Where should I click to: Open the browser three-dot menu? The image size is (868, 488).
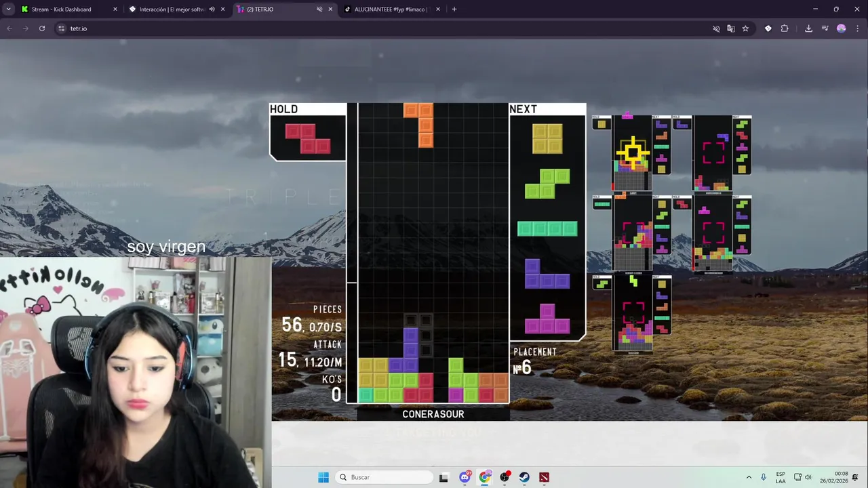[x=858, y=28]
